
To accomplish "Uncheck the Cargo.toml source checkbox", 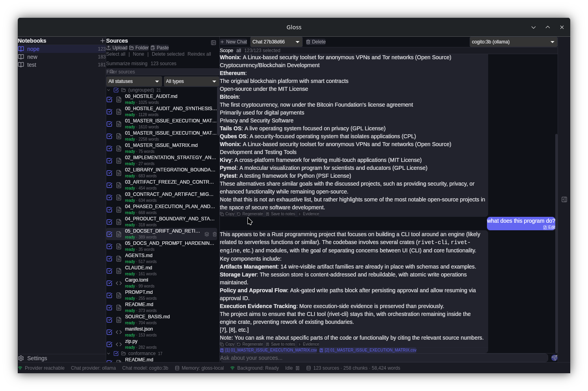I will (x=109, y=283).
